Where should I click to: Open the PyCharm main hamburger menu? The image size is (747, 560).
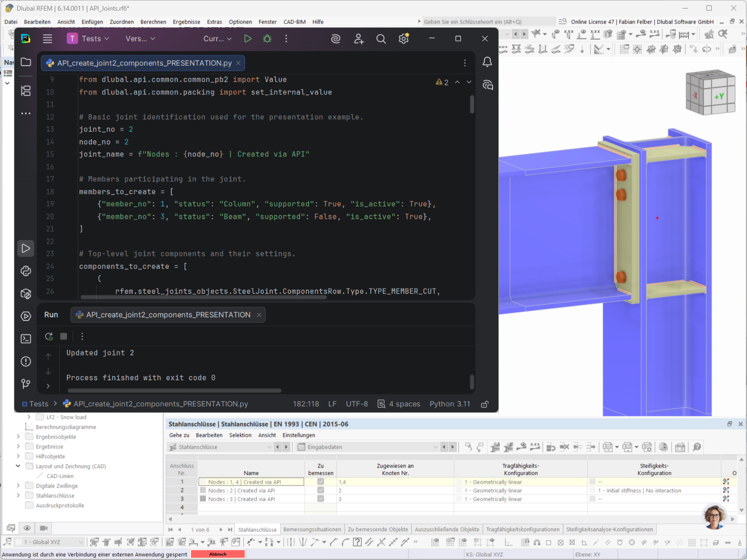(x=47, y=38)
